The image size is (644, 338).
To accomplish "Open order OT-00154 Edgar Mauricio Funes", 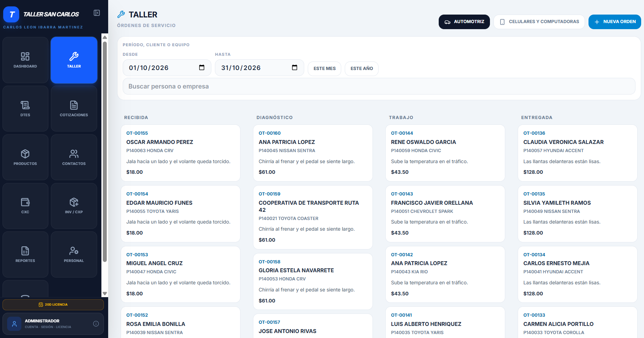I will [180, 214].
